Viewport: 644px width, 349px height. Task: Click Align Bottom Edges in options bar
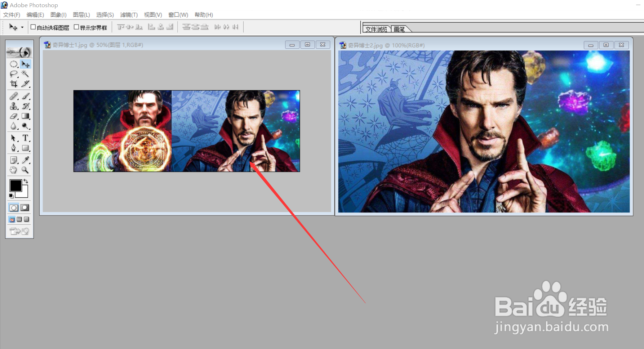coord(139,27)
